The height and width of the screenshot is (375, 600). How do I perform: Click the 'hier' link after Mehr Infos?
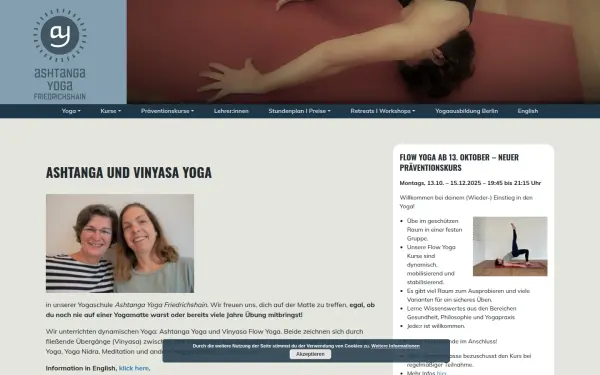(442, 372)
